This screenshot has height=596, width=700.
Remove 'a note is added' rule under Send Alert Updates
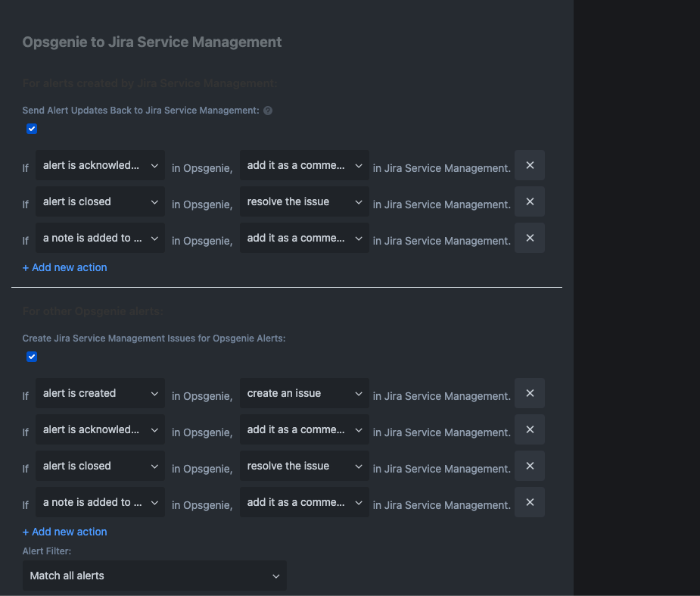530,238
